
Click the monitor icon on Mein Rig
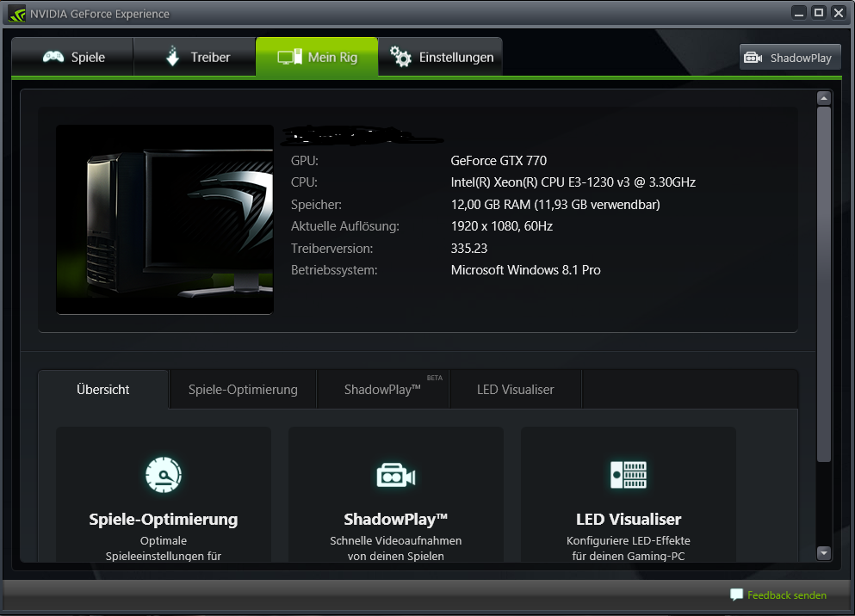[x=289, y=57]
